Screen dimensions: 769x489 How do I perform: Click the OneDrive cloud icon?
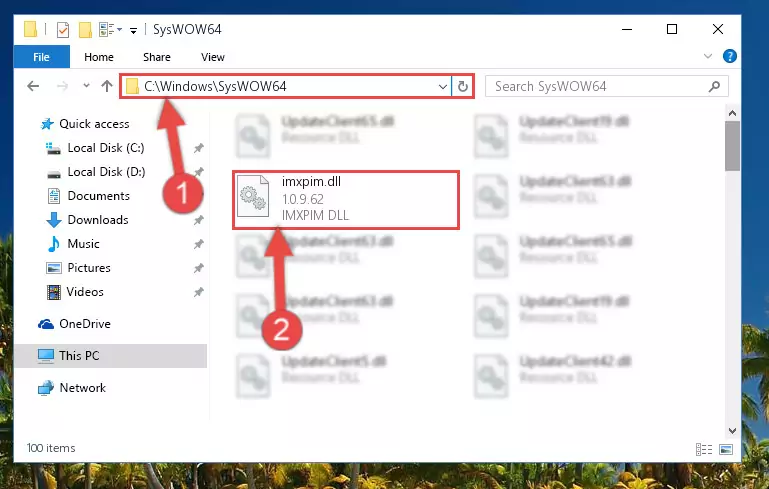(46, 324)
